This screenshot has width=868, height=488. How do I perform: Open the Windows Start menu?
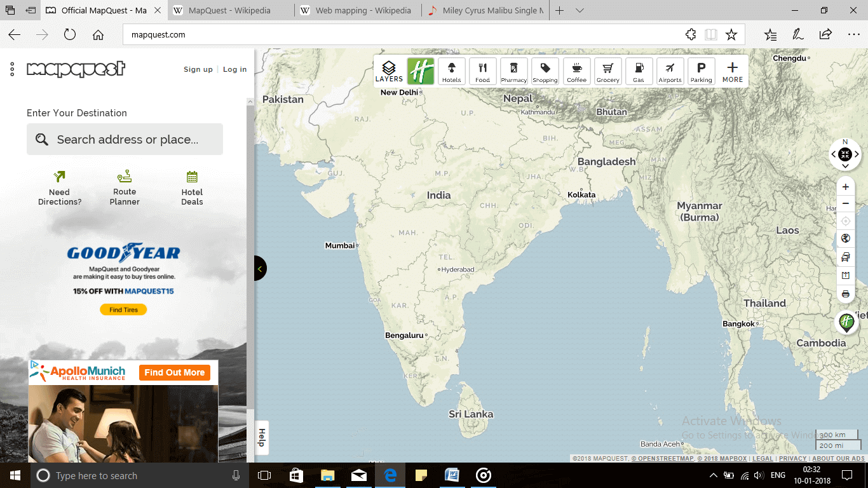15,475
